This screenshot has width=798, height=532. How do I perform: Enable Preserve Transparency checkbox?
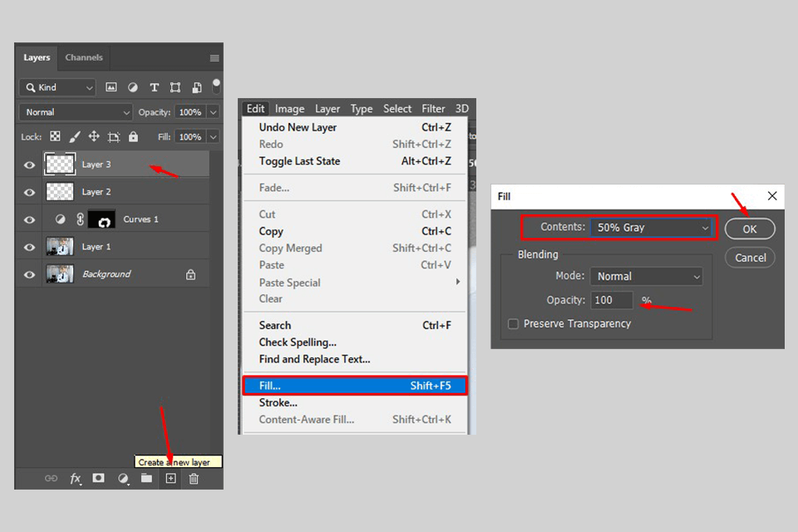click(x=514, y=324)
